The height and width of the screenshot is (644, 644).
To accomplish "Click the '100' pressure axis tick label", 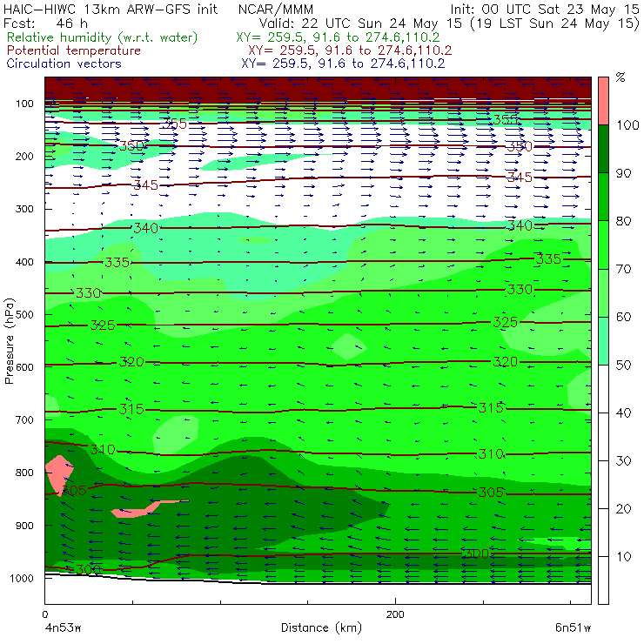I will click(24, 104).
